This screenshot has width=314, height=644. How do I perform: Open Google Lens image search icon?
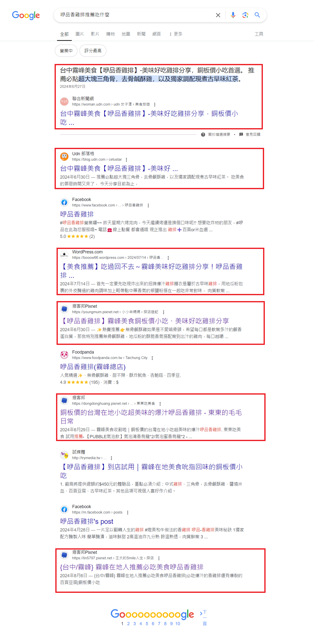point(245,15)
